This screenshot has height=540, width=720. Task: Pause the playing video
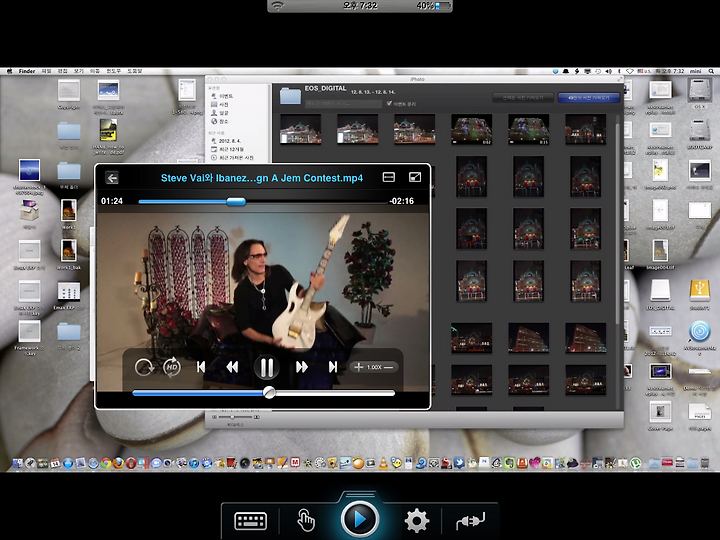click(267, 367)
